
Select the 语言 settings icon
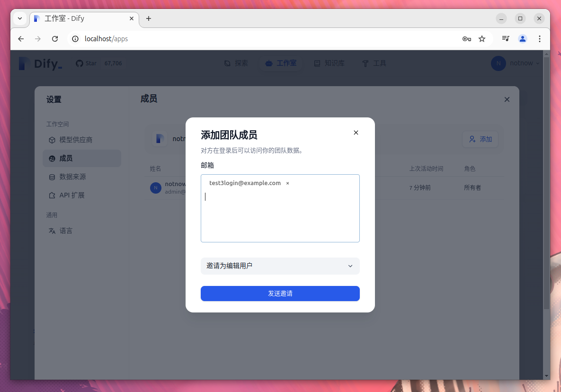[52, 231]
